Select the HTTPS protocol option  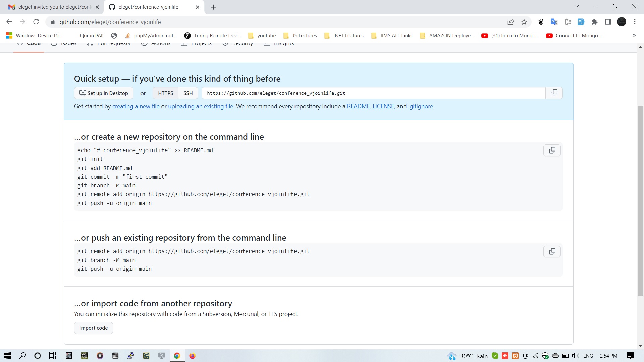pos(165,93)
